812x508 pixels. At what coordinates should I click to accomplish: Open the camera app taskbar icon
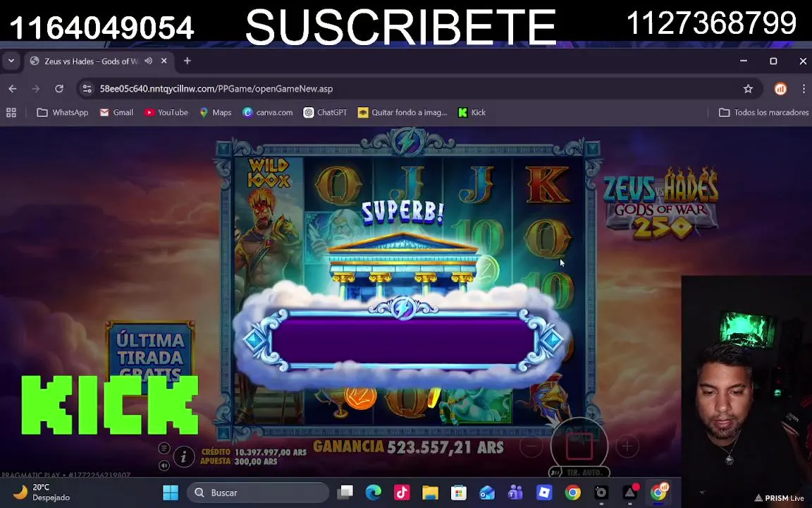pos(601,492)
